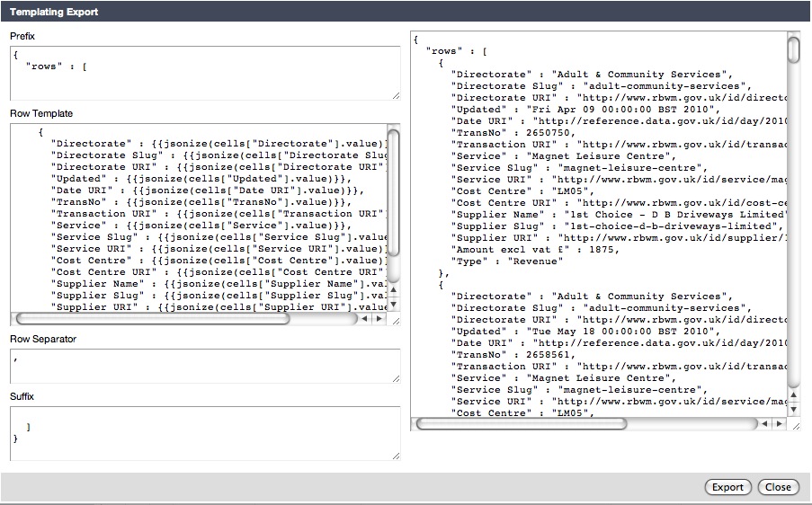
Task: Click preview pane scroll-down arrow
Action: 792,409
